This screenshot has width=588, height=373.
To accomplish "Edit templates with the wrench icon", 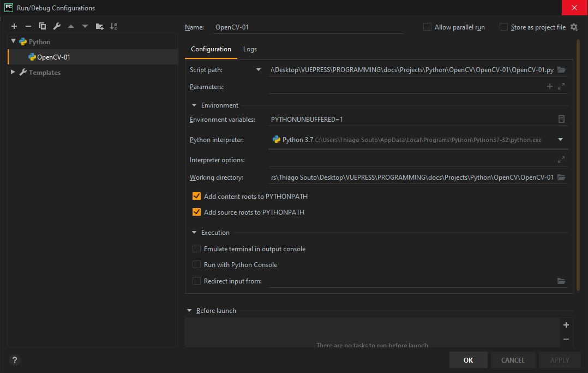I will point(57,26).
